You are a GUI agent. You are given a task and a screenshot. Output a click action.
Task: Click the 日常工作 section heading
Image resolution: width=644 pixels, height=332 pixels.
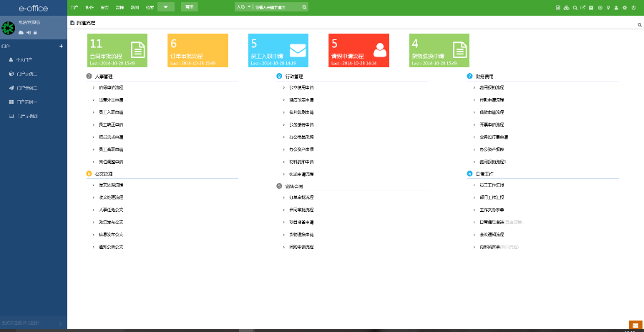(x=484, y=174)
